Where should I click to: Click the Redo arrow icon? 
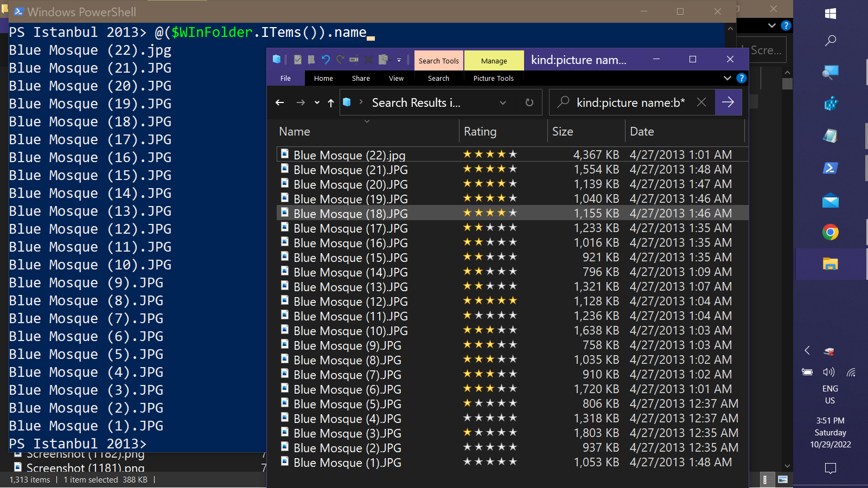tap(340, 60)
